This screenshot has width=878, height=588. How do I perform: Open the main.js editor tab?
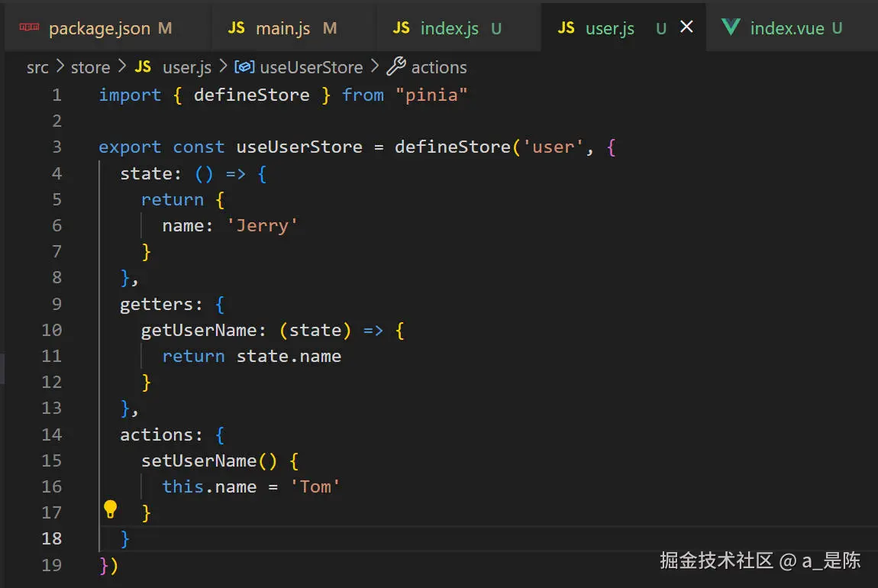click(293, 28)
